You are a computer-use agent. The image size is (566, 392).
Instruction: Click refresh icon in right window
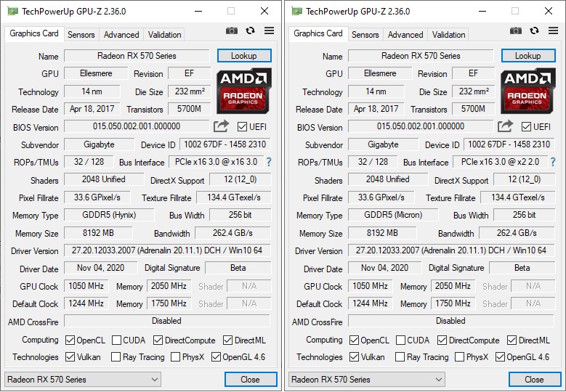point(534,30)
